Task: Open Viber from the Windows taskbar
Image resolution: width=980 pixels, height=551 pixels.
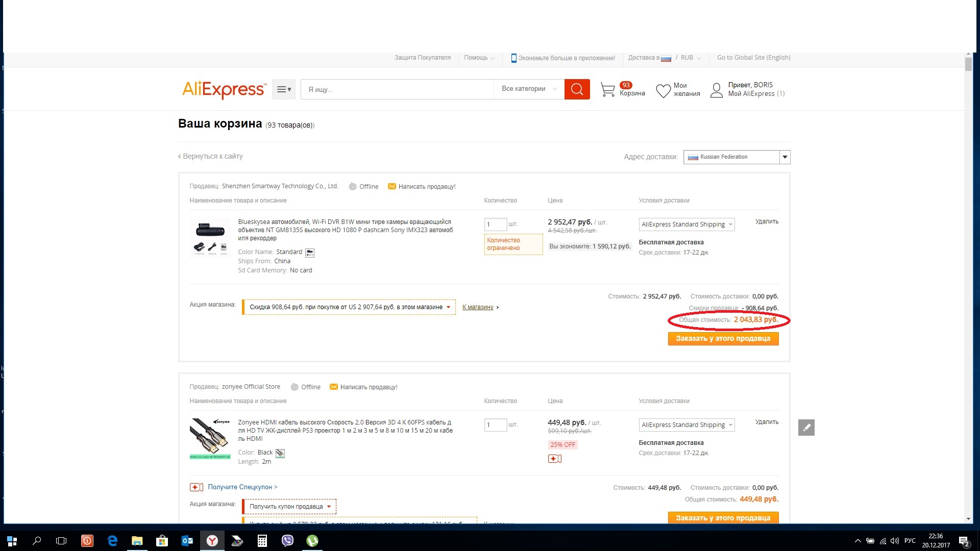Action: pos(287,541)
